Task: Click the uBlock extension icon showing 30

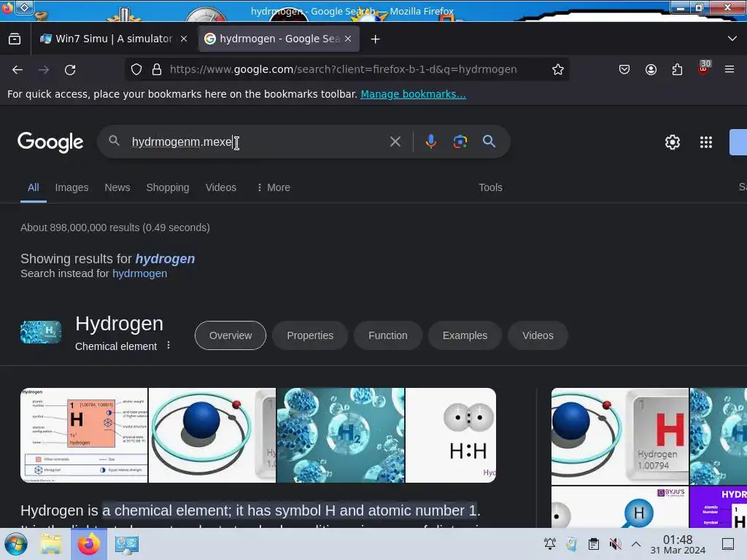Action: tap(704, 69)
